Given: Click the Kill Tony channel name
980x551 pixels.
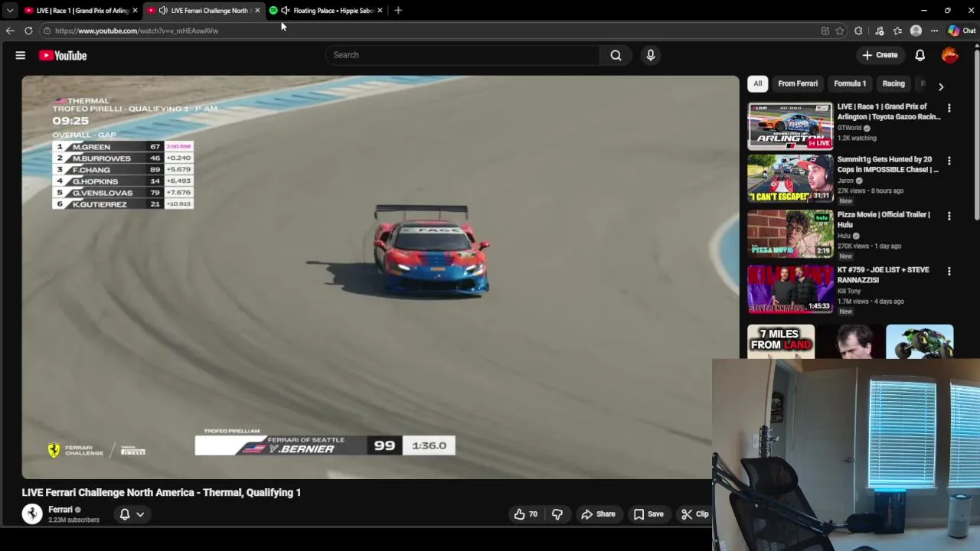Looking at the screenshot, I should pos(851,291).
